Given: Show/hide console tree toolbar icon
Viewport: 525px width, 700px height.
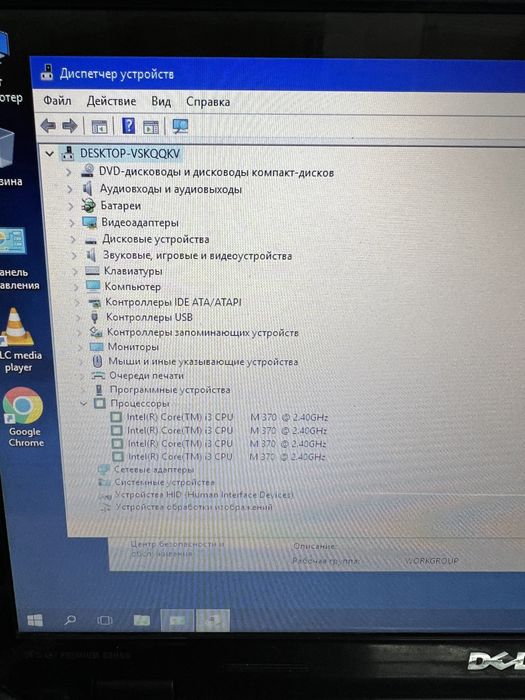Looking at the screenshot, I should coord(100,127).
